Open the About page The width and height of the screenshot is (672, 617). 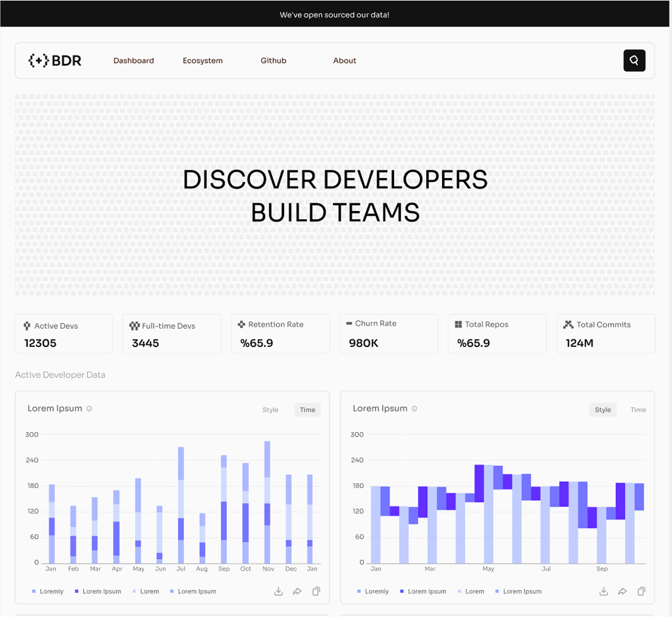[x=344, y=60]
